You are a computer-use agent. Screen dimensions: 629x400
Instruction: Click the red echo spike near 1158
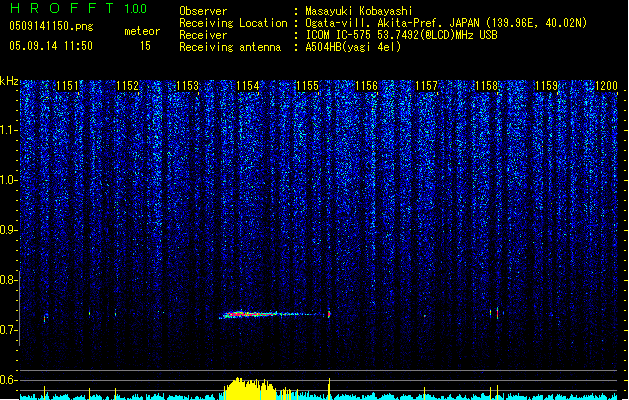[497, 313]
